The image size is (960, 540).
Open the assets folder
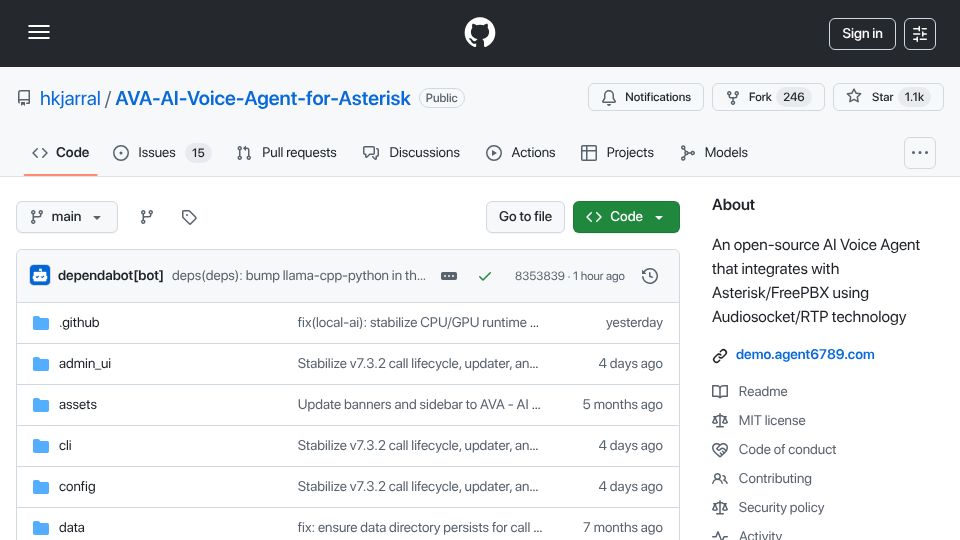pyautogui.click(x=78, y=405)
